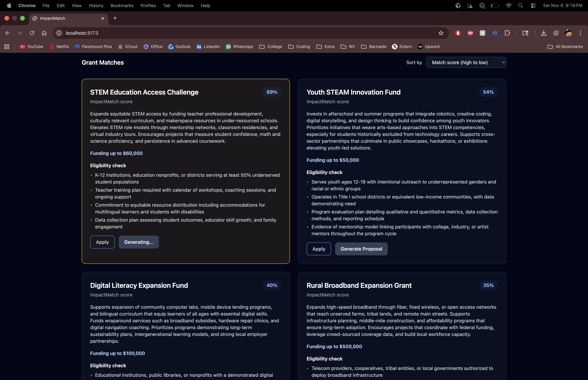Viewport: 588px width, 380px height.
Task: Click Generate Proposal for the Youth STEAM Innovation Fund
Action: (x=361, y=249)
